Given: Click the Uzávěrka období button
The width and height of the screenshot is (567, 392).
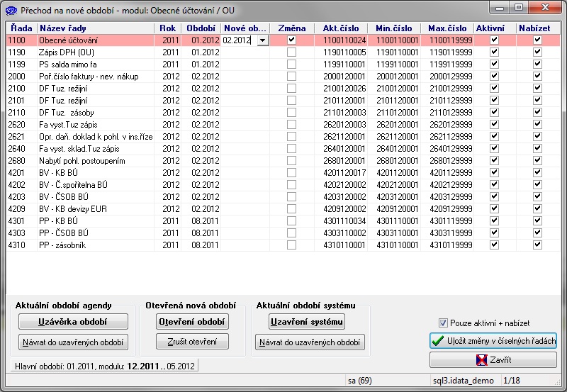Looking at the screenshot, I should tap(73, 322).
